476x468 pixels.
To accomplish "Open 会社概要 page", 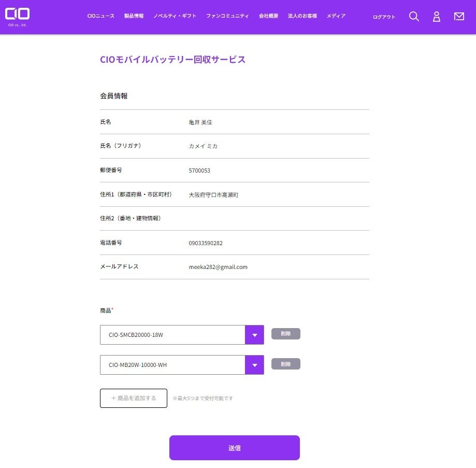I will pos(269,16).
